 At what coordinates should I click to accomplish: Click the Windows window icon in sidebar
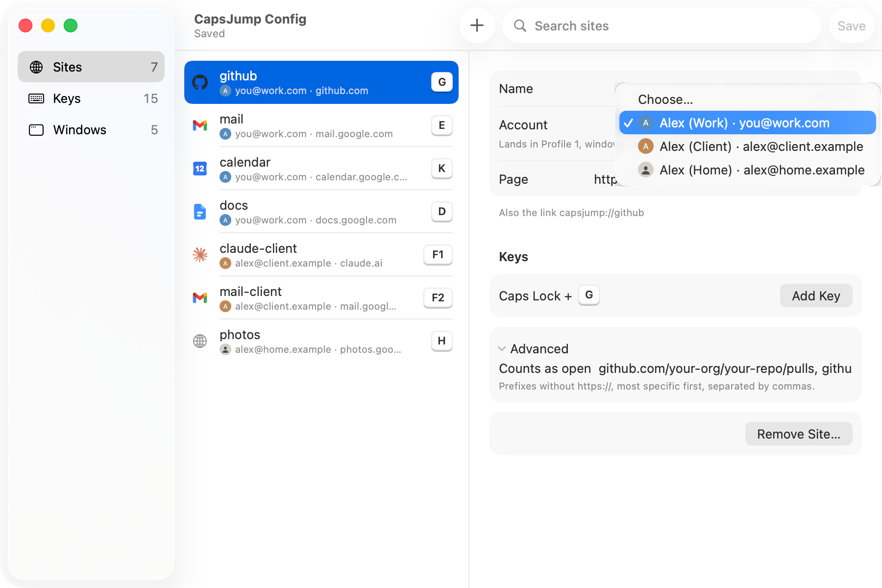click(36, 130)
